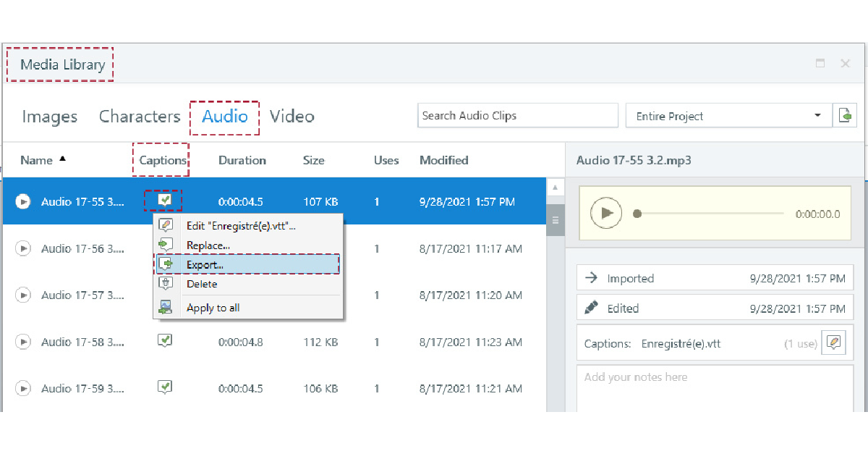Switch to the Characters tab

(140, 117)
